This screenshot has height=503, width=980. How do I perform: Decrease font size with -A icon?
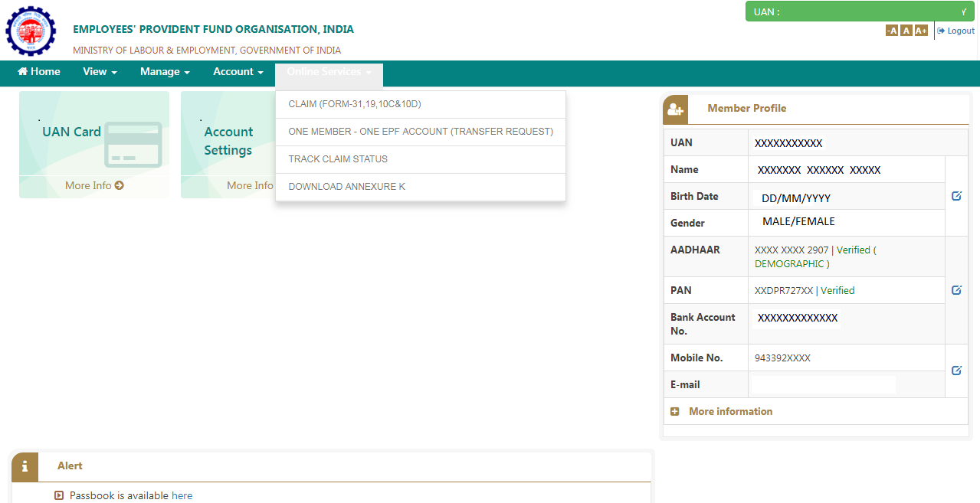click(x=891, y=31)
